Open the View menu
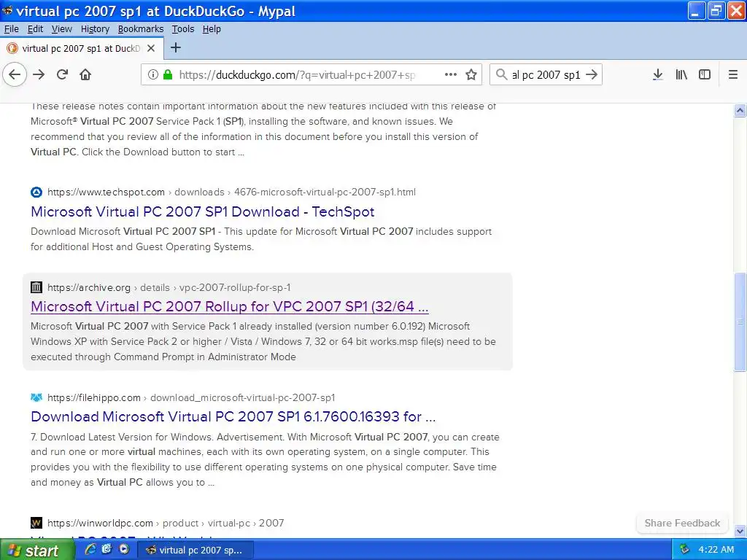Image resolution: width=747 pixels, height=560 pixels. pos(61,29)
